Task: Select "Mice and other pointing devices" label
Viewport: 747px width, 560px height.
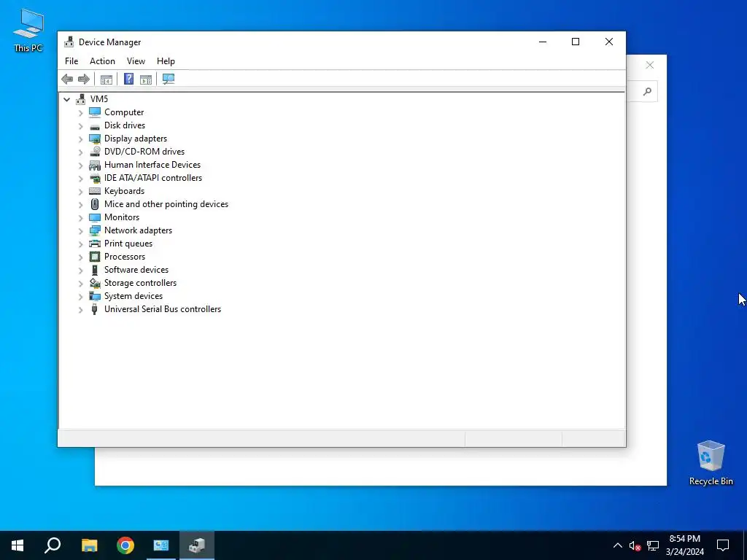Action: coord(166,204)
